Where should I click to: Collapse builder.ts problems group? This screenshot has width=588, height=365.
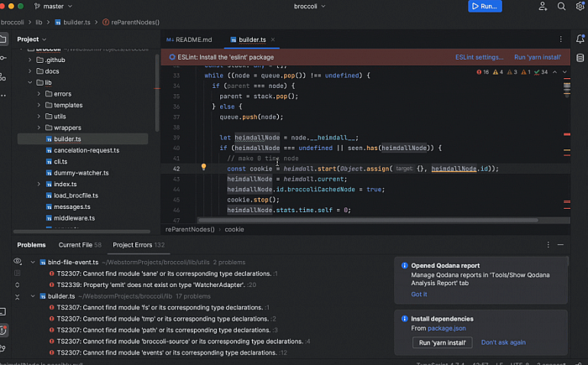[33, 296]
